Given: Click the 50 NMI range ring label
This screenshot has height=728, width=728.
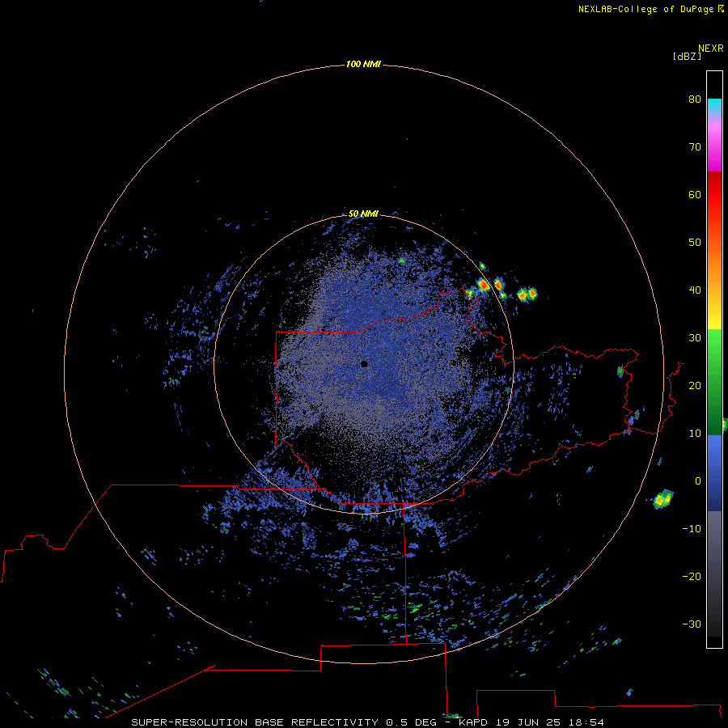Looking at the screenshot, I should pos(363,214).
